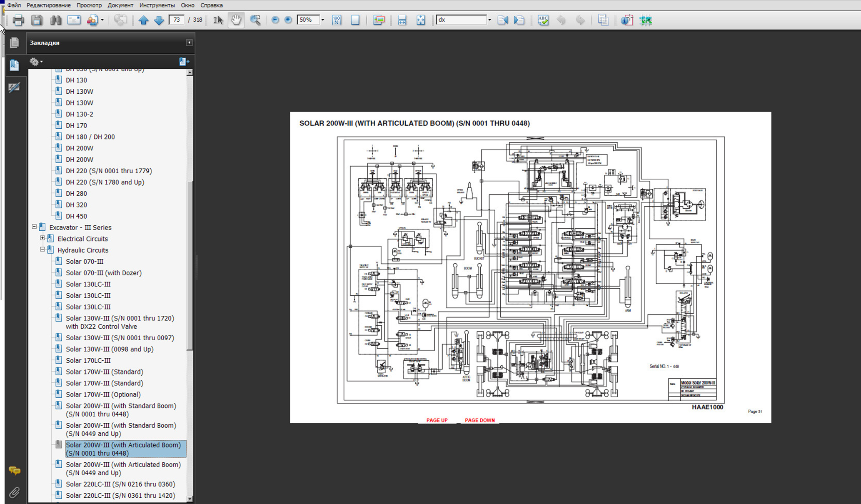Click the Save (floppy disk) icon

37,20
